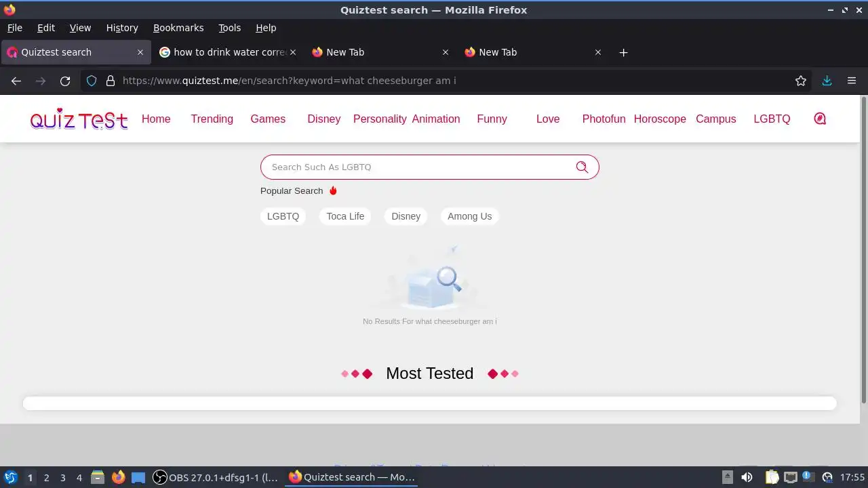The height and width of the screenshot is (488, 868).
Task: Open the History menu
Action: (122, 28)
